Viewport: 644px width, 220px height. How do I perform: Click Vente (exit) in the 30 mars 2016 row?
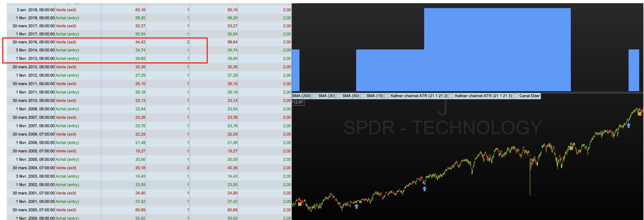(x=66, y=42)
